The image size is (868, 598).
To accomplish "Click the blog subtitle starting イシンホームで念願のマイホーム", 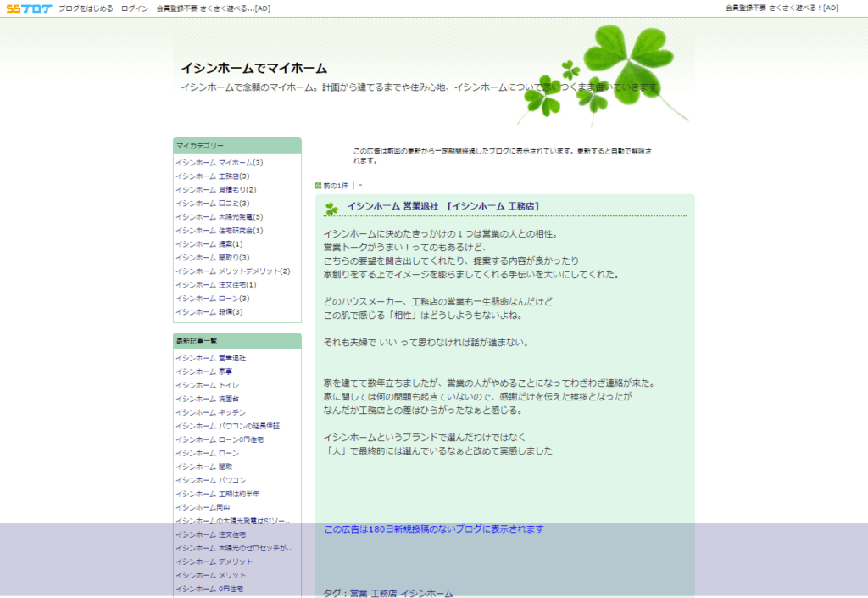I will pos(420,87).
